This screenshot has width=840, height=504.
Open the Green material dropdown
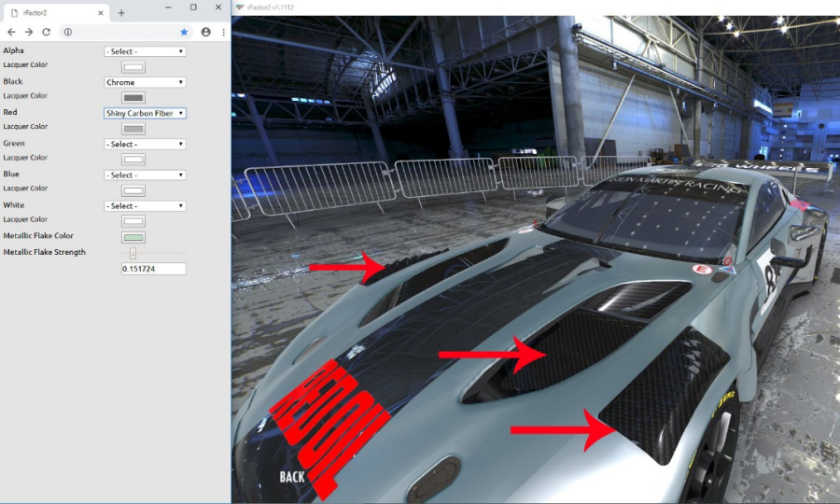coord(145,144)
